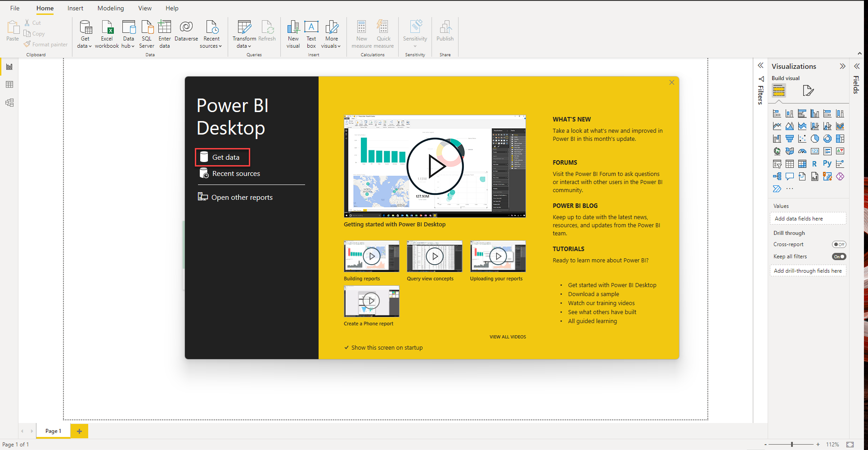Open the View ribbon tab
The image size is (868, 450).
[144, 8]
